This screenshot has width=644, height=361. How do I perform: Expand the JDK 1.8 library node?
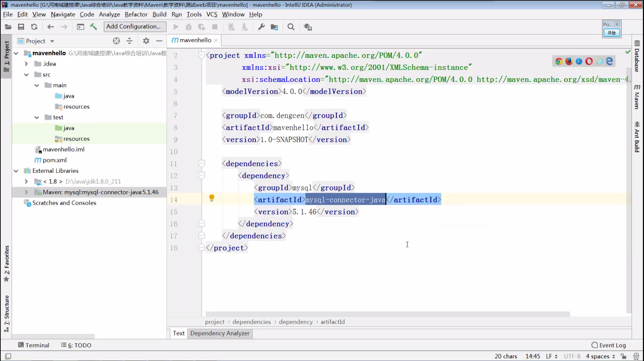pyautogui.click(x=26, y=181)
